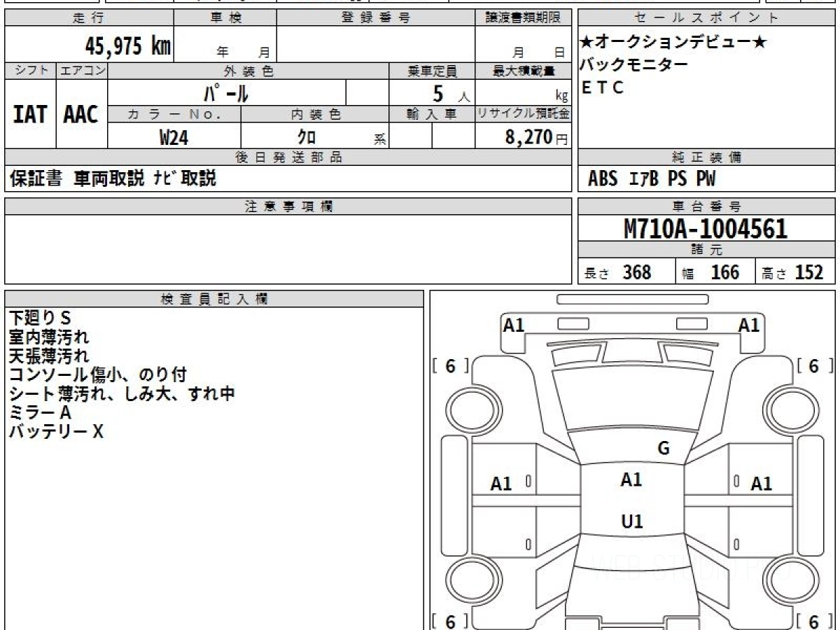Click the recycle deposit amount 8,270円
The image size is (840, 630).
536,137
